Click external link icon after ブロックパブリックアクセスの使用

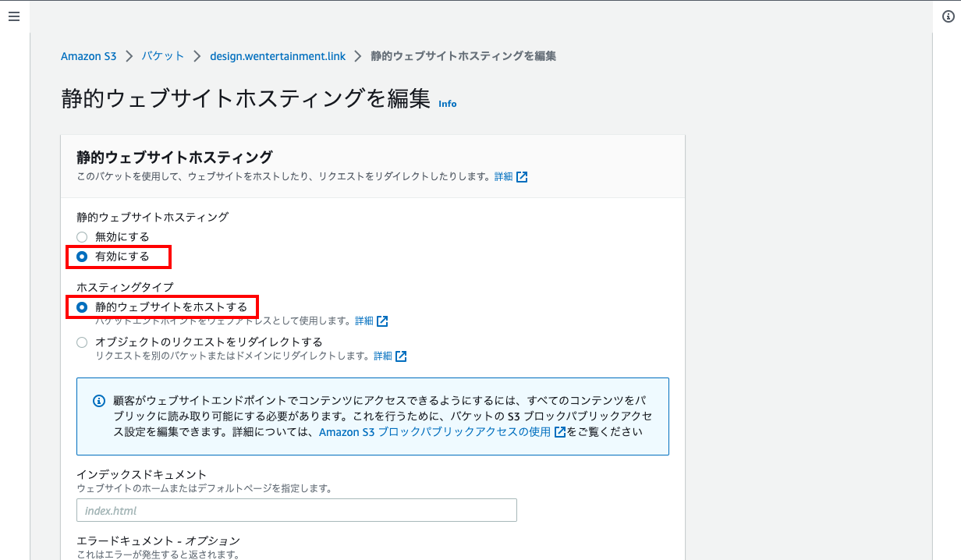(x=559, y=432)
